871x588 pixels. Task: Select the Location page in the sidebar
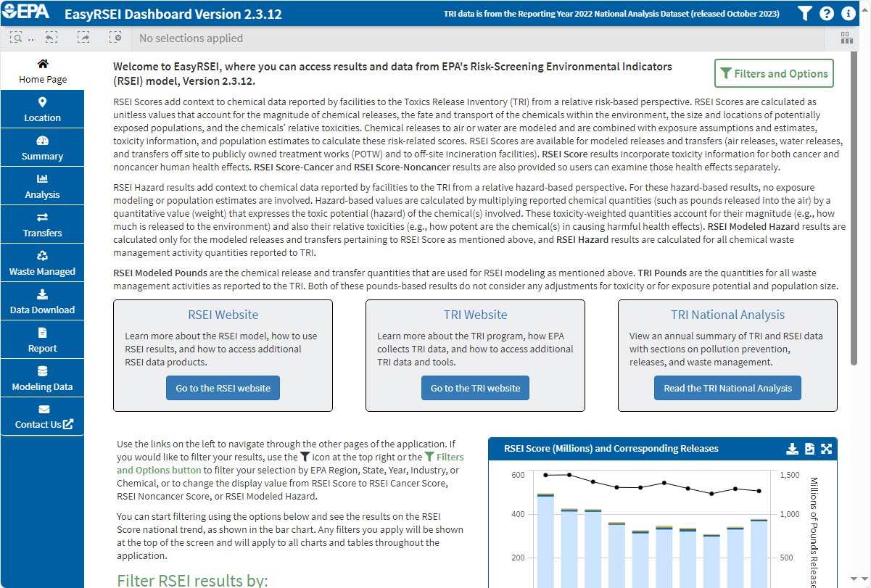pos(42,109)
